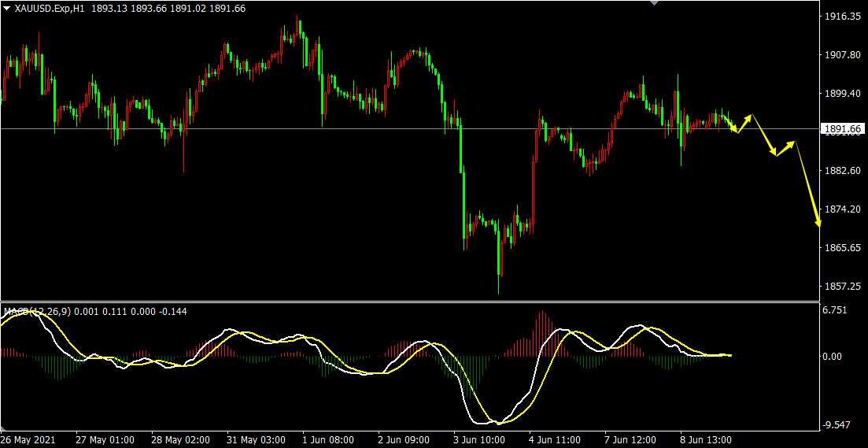Click the -9.547 MACD scale value
Viewport: 868px width, 448px height.
[836, 426]
